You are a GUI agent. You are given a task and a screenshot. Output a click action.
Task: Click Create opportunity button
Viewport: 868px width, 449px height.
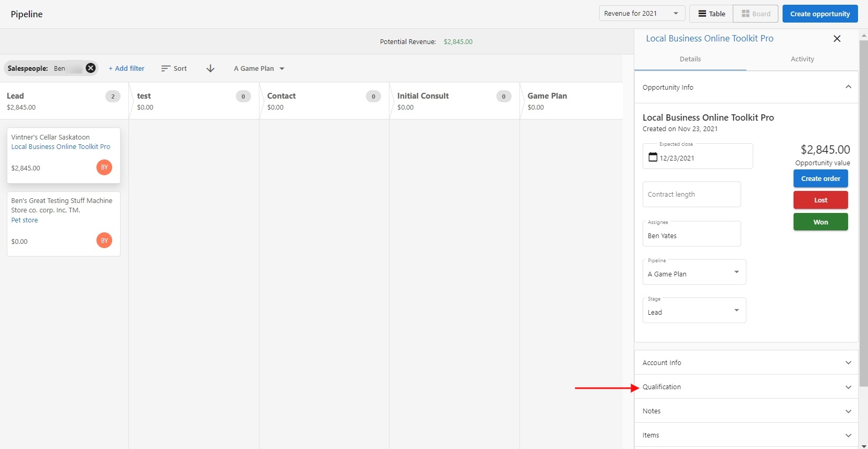(820, 14)
